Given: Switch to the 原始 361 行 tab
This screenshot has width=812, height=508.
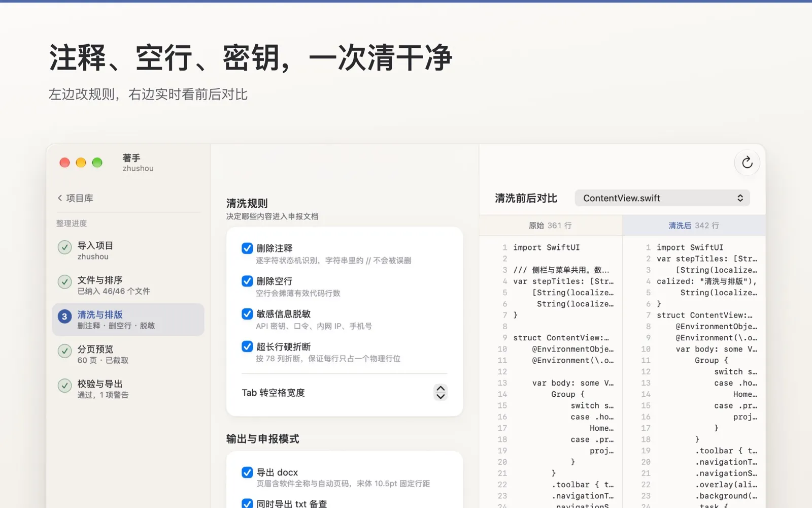Looking at the screenshot, I should (x=551, y=226).
